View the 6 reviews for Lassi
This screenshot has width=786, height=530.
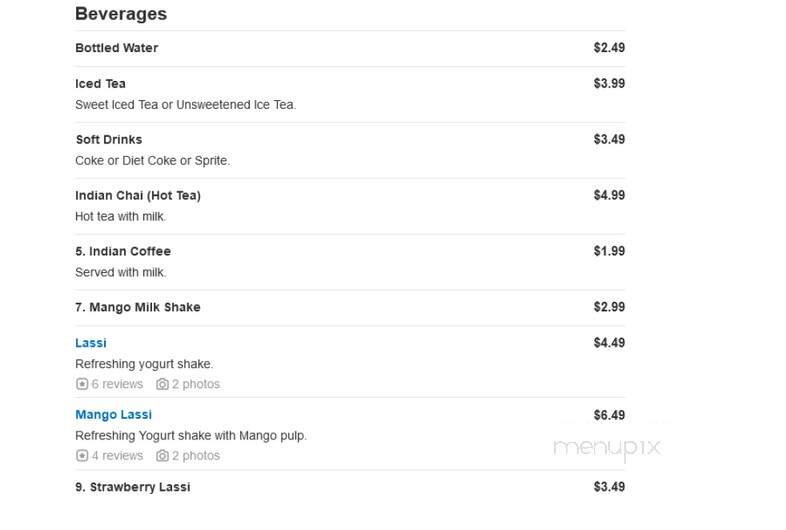[x=117, y=384]
